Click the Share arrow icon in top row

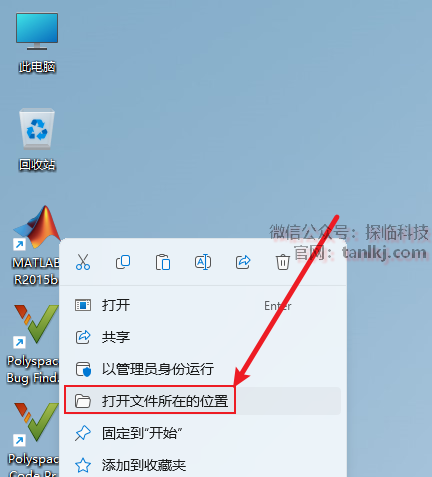coord(243,262)
